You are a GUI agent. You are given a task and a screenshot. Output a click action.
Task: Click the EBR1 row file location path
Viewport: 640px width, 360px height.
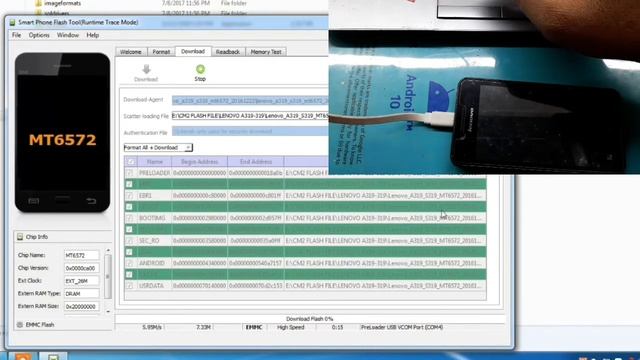click(x=384, y=196)
